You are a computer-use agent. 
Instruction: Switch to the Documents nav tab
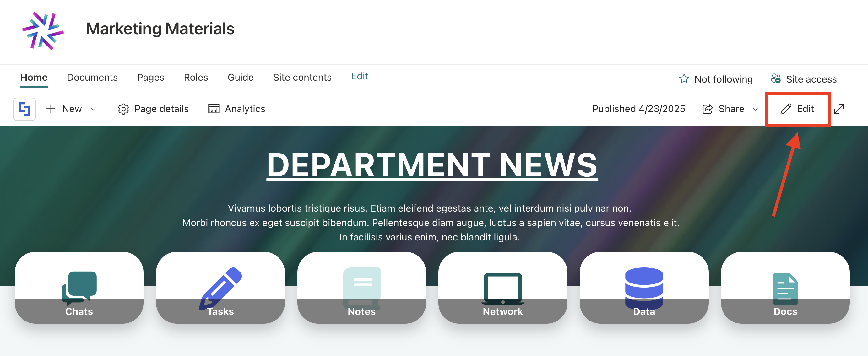(x=92, y=78)
